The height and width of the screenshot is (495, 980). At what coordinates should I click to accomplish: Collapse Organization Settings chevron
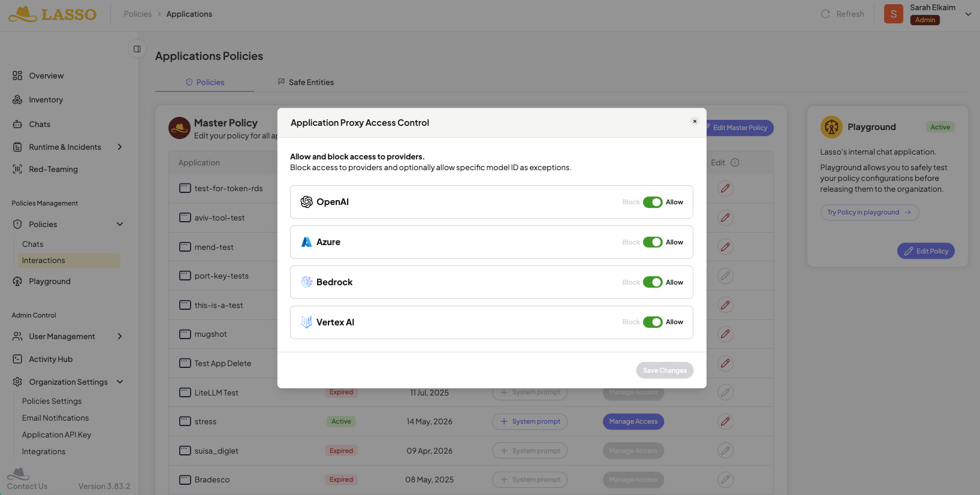click(x=120, y=382)
